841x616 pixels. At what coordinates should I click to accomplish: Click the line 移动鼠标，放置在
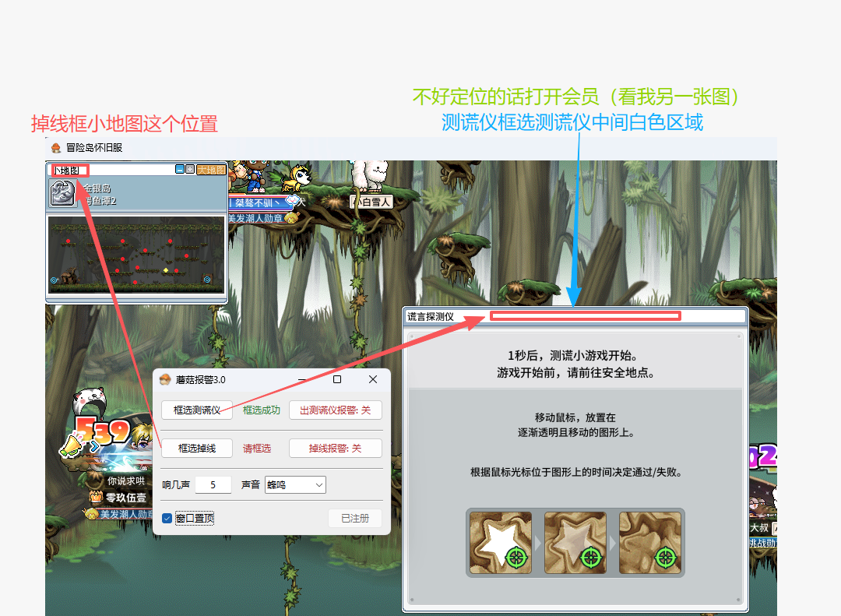[575, 417]
